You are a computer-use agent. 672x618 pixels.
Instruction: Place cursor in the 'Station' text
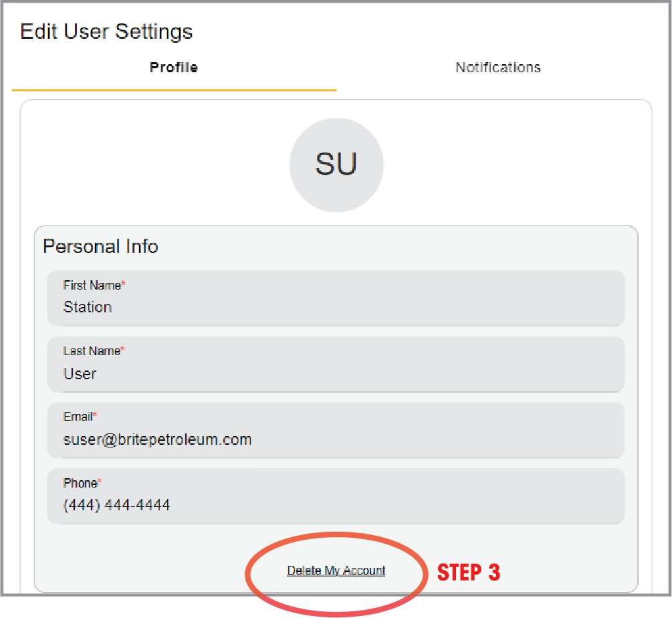coord(88,308)
